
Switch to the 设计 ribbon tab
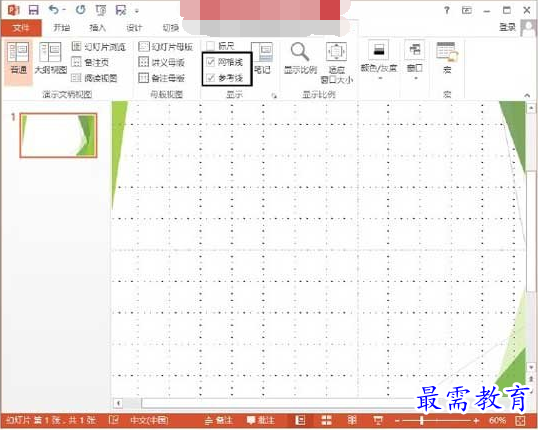coord(134,28)
